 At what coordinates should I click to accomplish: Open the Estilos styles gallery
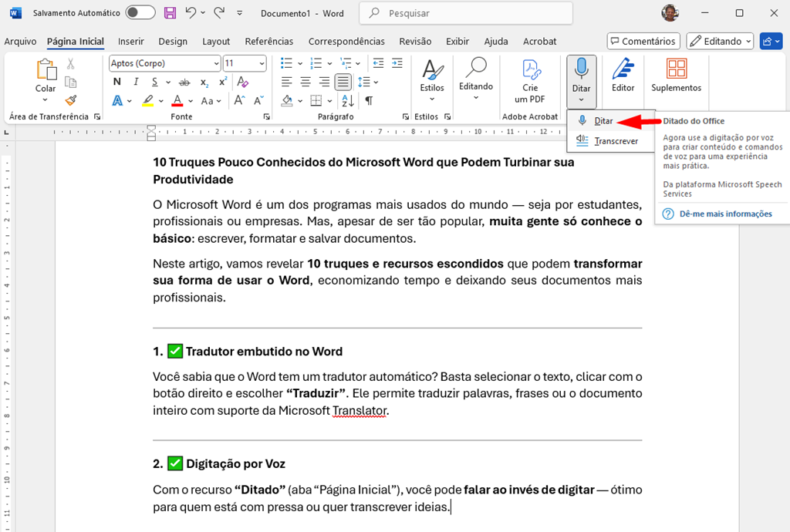pyautogui.click(x=432, y=80)
